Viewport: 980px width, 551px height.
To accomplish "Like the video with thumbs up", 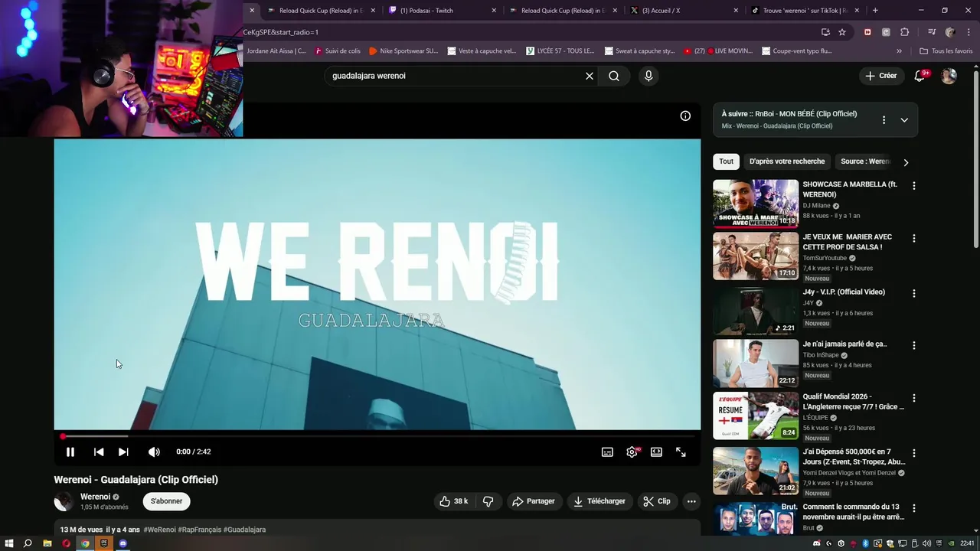I will pyautogui.click(x=453, y=501).
